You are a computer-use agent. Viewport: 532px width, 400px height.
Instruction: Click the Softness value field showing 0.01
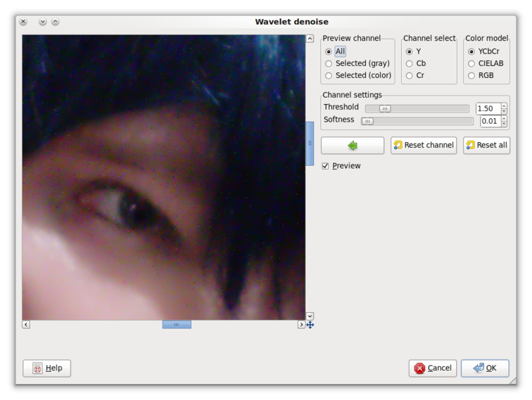pyautogui.click(x=490, y=121)
